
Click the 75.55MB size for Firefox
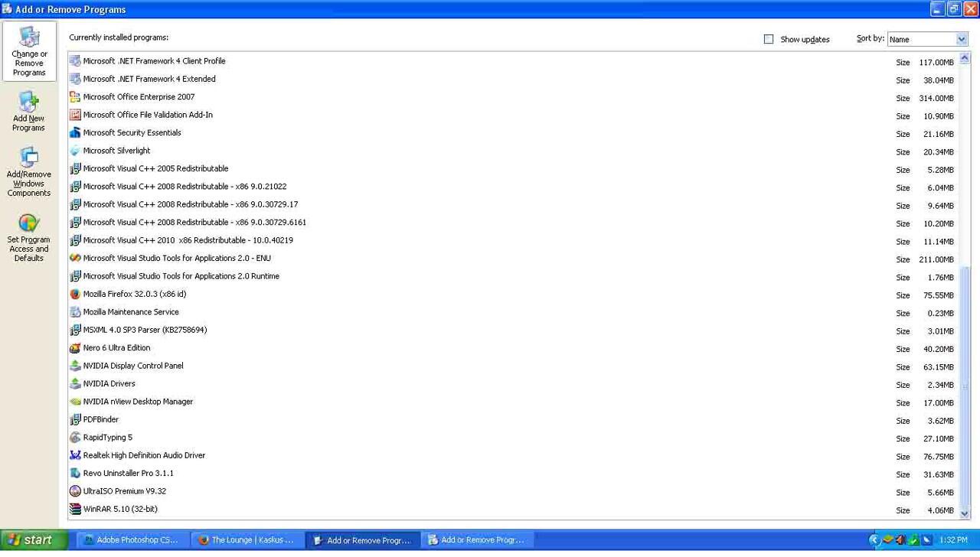click(939, 295)
